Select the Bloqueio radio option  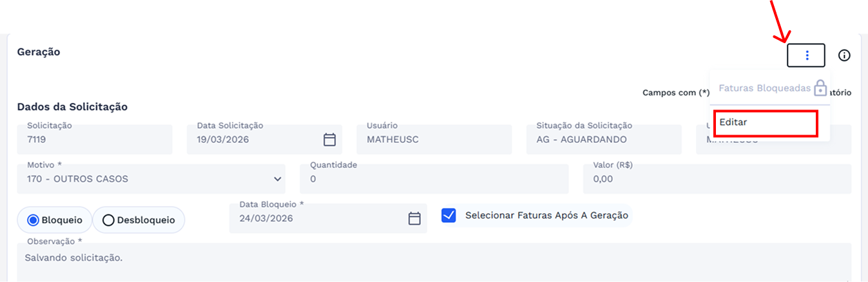(x=34, y=220)
